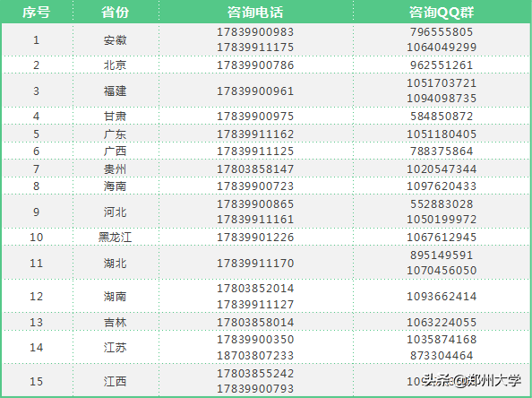The width and height of the screenshot is (532, 398).
Task: Click the 省份 column header
Action: coord(115,13)
